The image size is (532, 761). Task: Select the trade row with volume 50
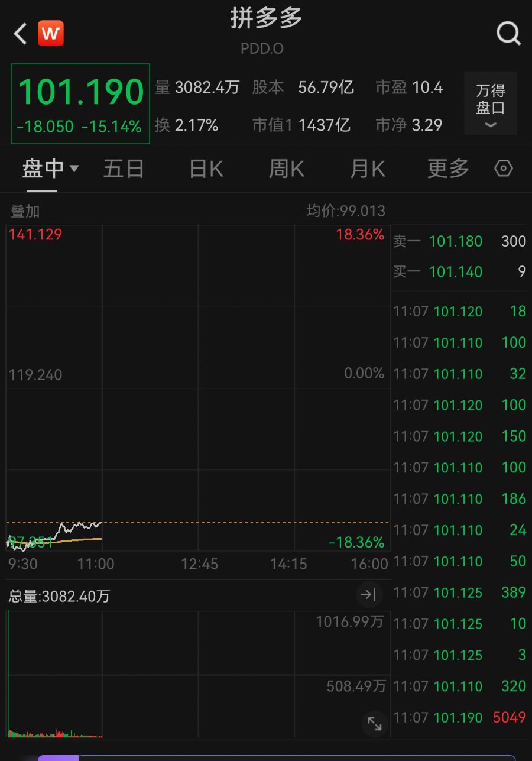[460, 562]
